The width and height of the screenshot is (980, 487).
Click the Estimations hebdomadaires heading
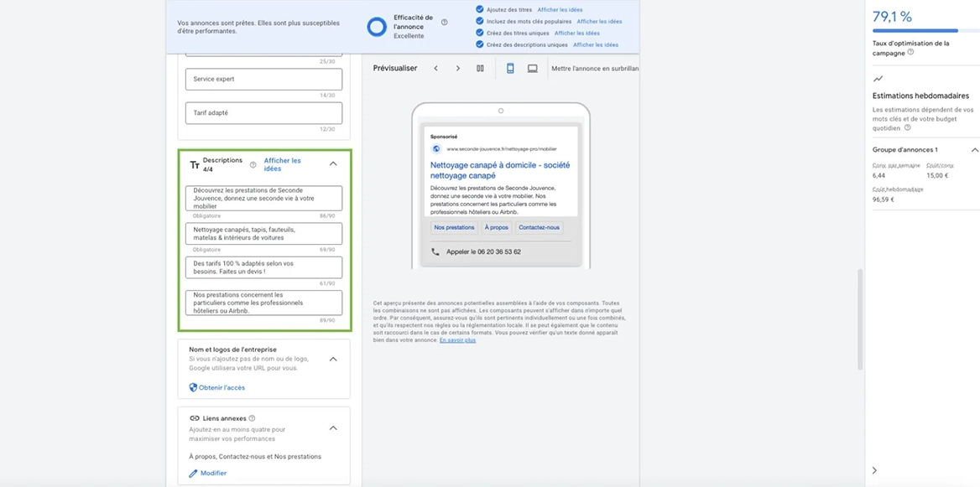pyautogui.click(x=920, y=96)
